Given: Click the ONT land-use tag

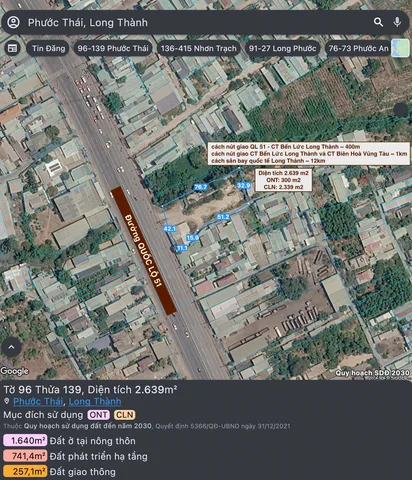Looking at the screenshot, I should [x=98, y=415].
